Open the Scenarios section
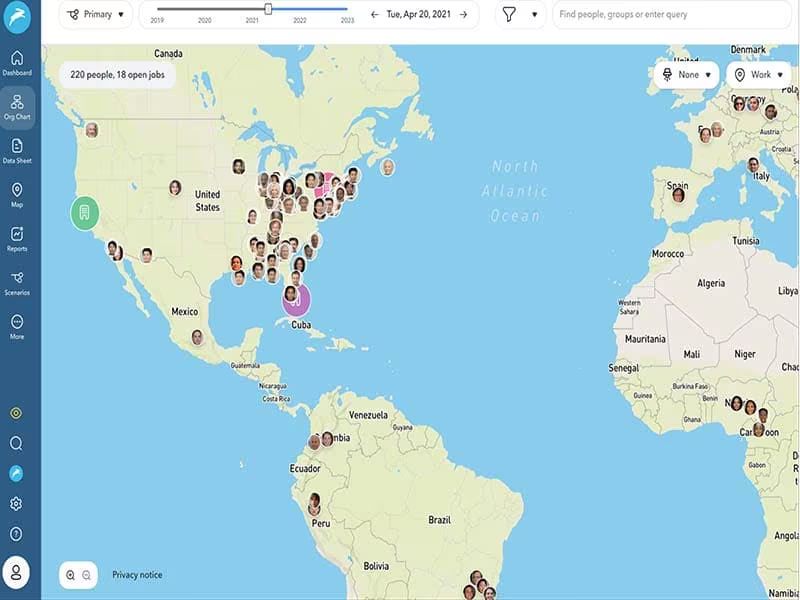The height and width of the screenshot is (600, 800). pyautogui.click(x=17, y=283)
